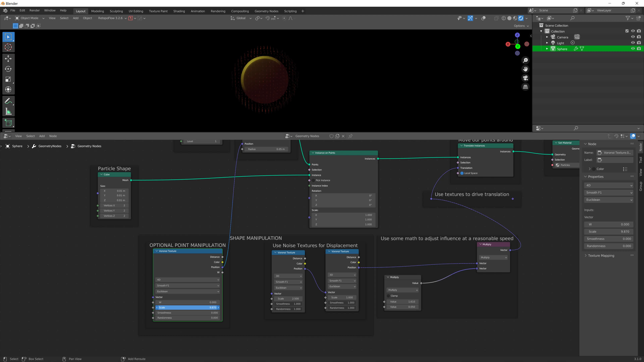This screenshot has height=362, width=644.
Task: Hide the Sphere object with its eye toggle
Action: coord(633,48)
